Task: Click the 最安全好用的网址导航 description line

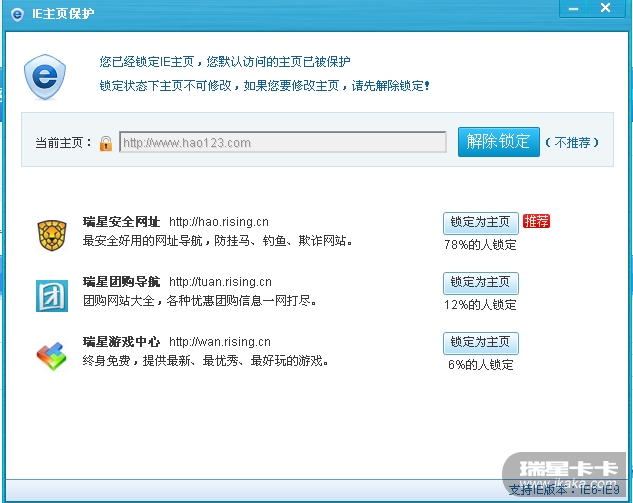Action: click(218, 241)
